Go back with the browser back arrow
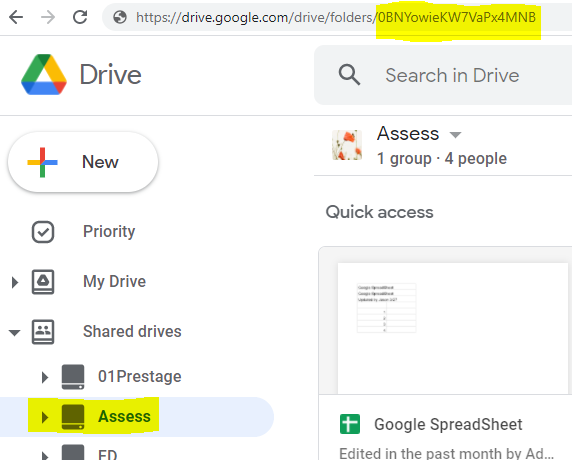 (16, 17)
